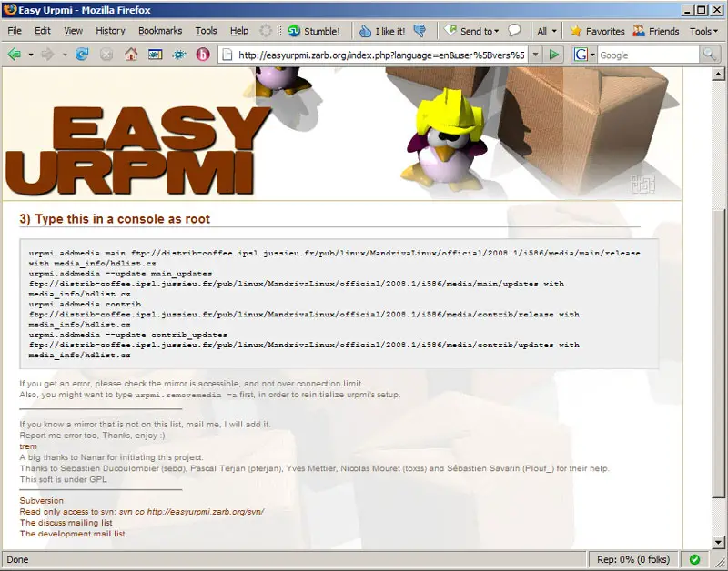Go to the Home page

coord(131,55)
